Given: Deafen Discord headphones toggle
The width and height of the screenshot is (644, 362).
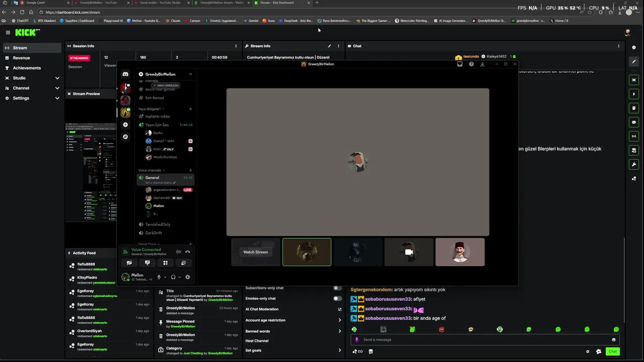Looking at the screenshot, I should pos(173,277).
